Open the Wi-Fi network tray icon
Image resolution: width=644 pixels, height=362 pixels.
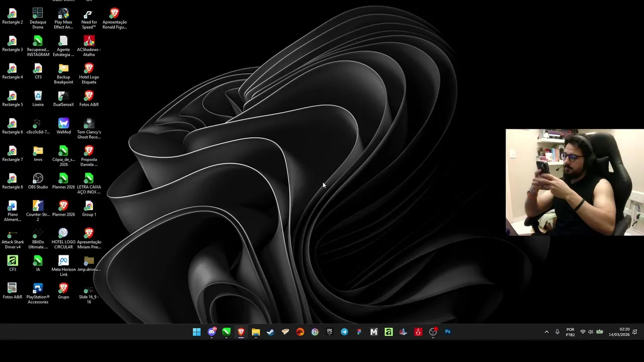pos(583,332)
